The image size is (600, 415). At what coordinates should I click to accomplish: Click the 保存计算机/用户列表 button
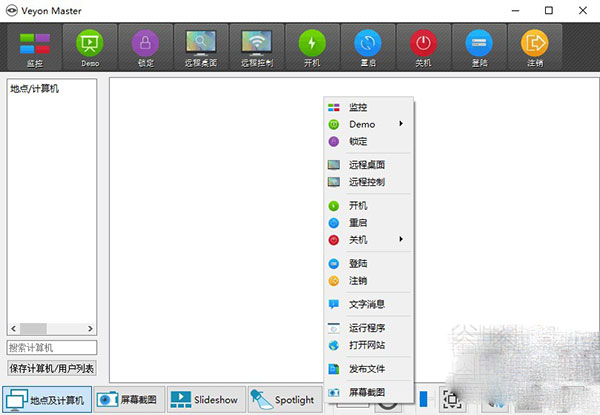click(52, 369)
